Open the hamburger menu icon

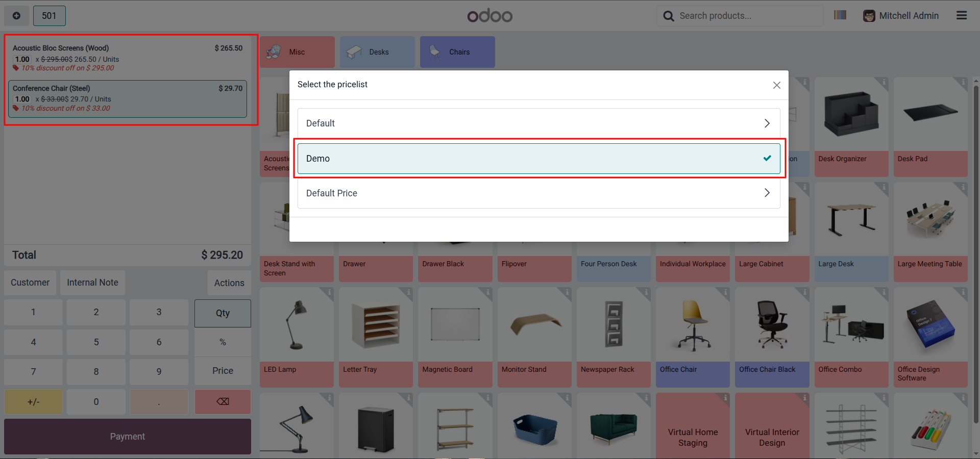(x=962, y=16)
